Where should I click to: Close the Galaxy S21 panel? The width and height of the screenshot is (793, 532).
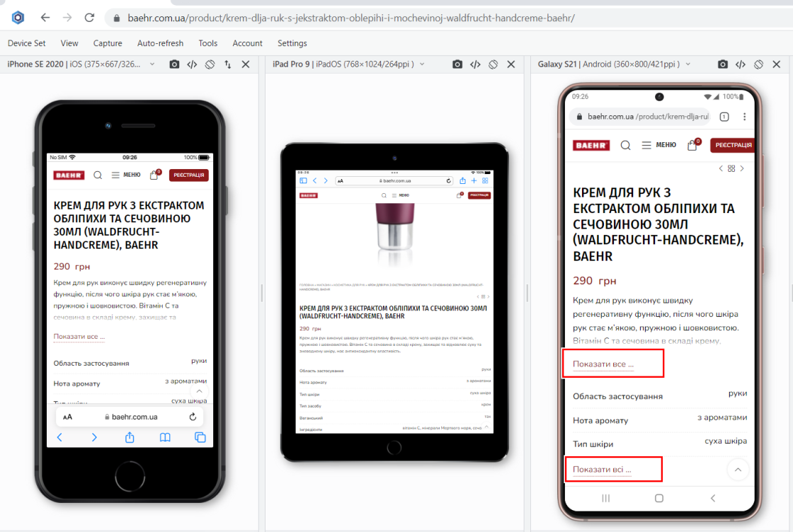(776, 64)
